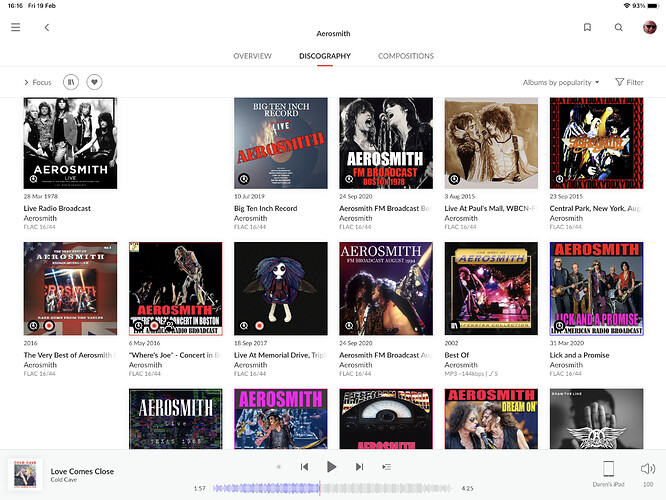The width and height of the screenshot is (666, 500).
Task: Open the user profile avatar
Action: click(x=650, y=27)
